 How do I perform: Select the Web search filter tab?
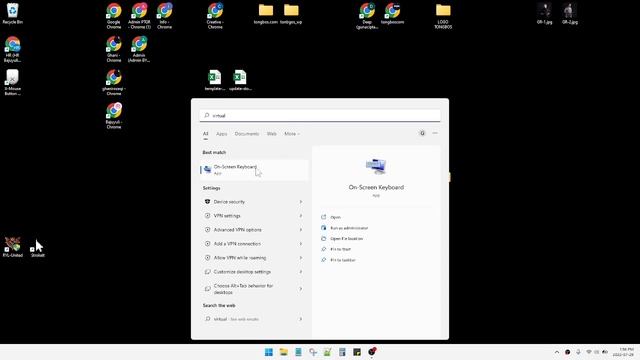(272, 134)
